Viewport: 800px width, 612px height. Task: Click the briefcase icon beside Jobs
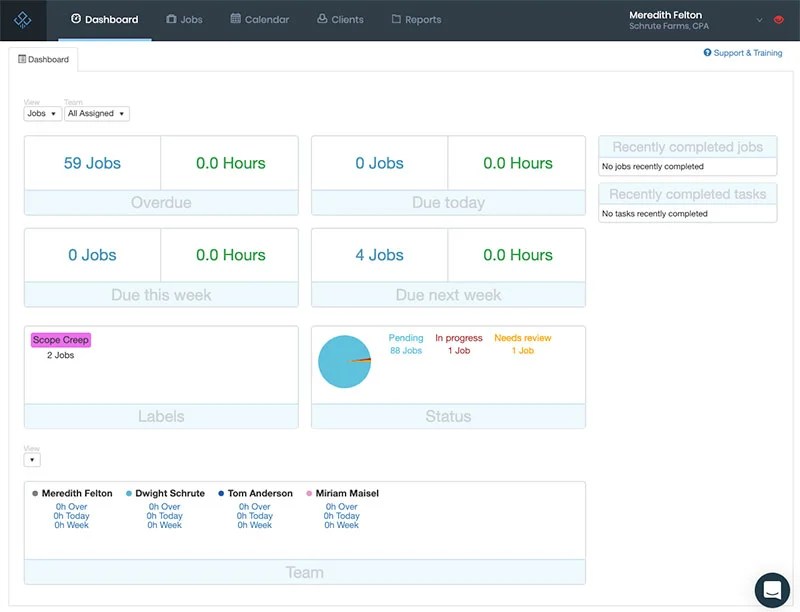171,19
